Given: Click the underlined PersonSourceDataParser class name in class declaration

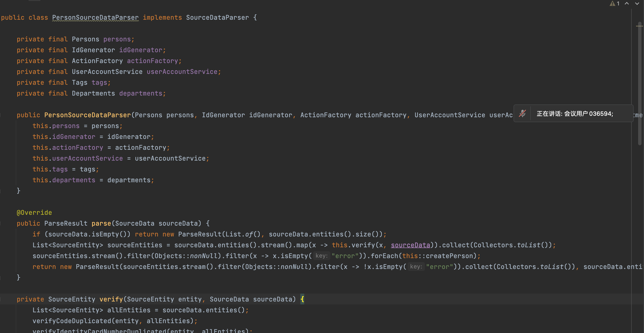Looking at the screenshot, I should pos(95,17).
